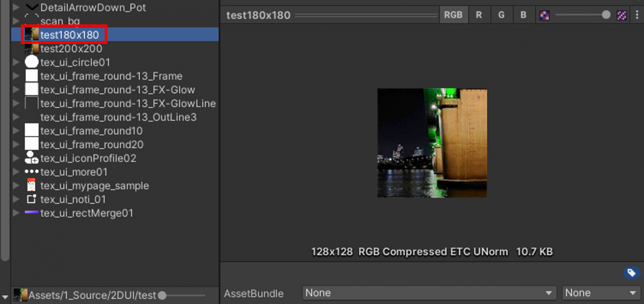Select the tex_ui_mypage_sample asset name
644x304 pixels.
[x=95, y=185]
